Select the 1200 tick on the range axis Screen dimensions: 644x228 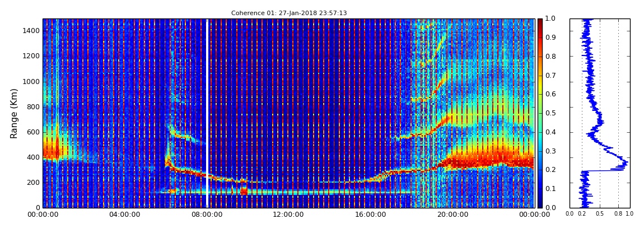tap(31, 56)
